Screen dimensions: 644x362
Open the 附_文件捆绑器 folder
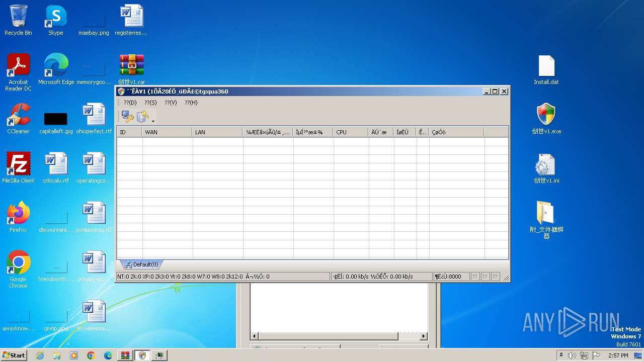pos(546,220)
